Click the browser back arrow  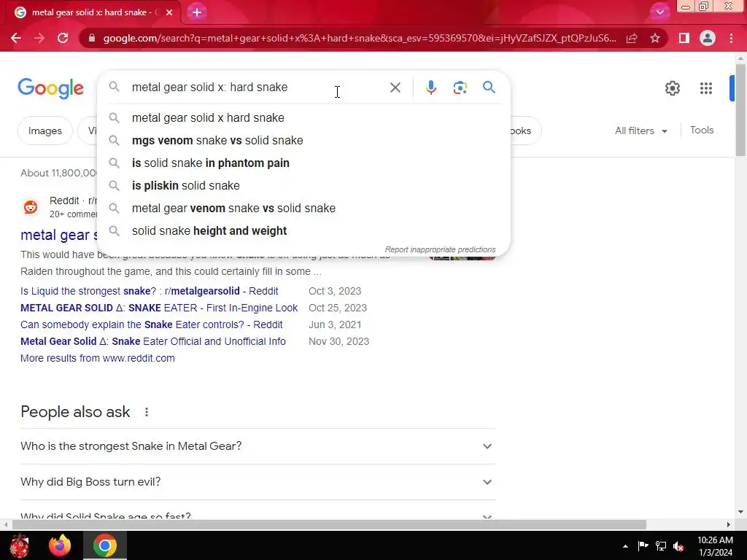point(16,38)
